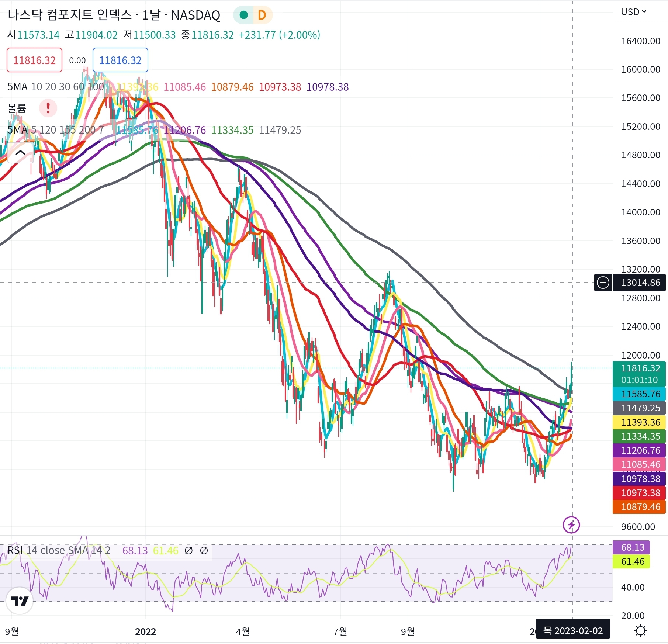Click the NASDAQ Composite Index symbol title
The height and width of the screenshot is (644, 668).
click(x=114, y=15)
